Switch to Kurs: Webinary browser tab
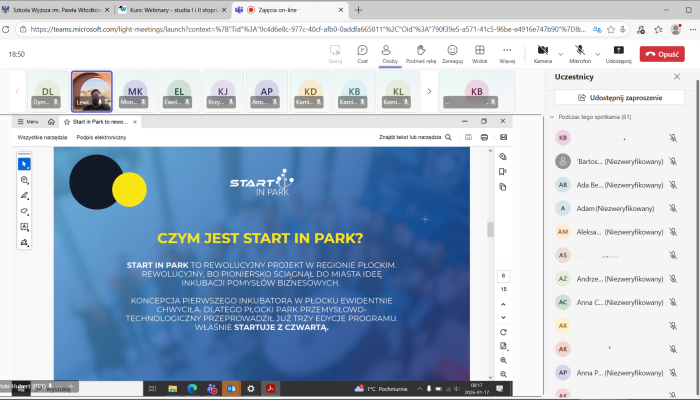The image size is (700, 400). click(173, 10)
